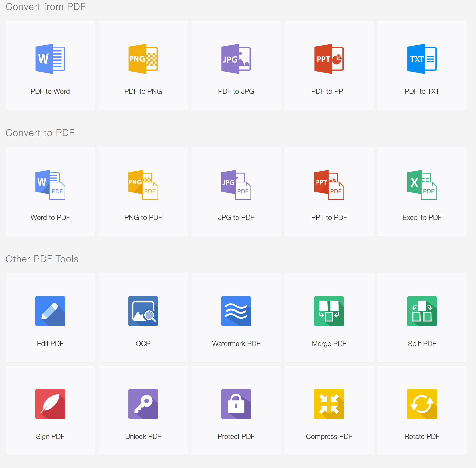Click the "PPT to PDF" label
The image size is (476, 468).
pyautogui.click(x=329, y=218)
